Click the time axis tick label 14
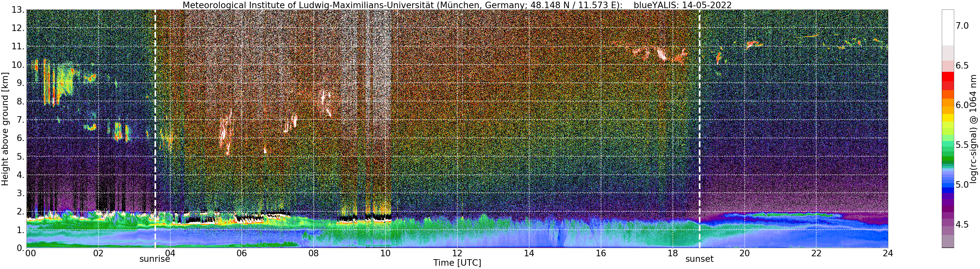 coord(529,254)
